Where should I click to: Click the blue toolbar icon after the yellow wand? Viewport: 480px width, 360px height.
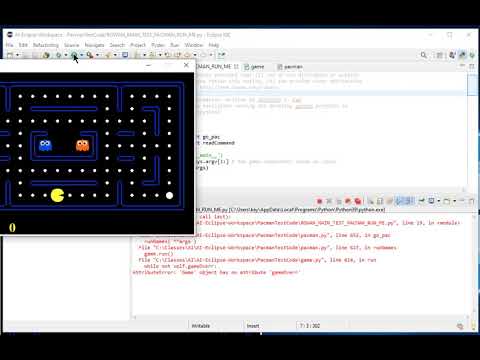125,55
